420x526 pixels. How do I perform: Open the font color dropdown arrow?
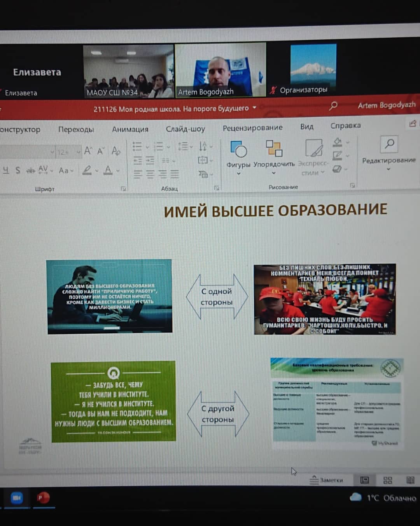[118, 170]
